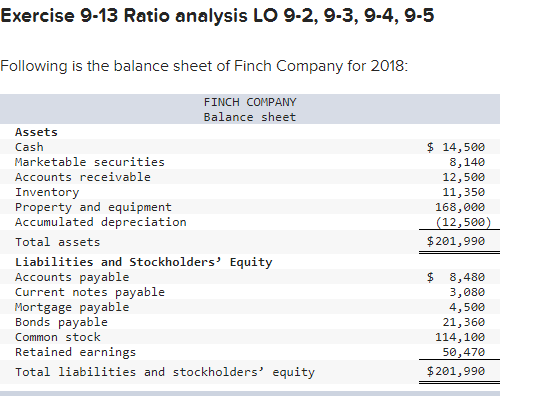Click the 'Total assets' row label
The width and height of the screenshot is (545, 404).
[58, 242]
